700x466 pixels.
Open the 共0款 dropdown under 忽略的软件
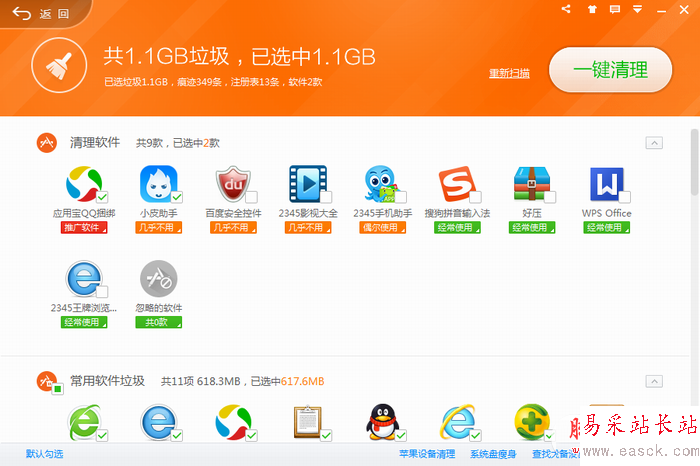(x=158, y=322)
